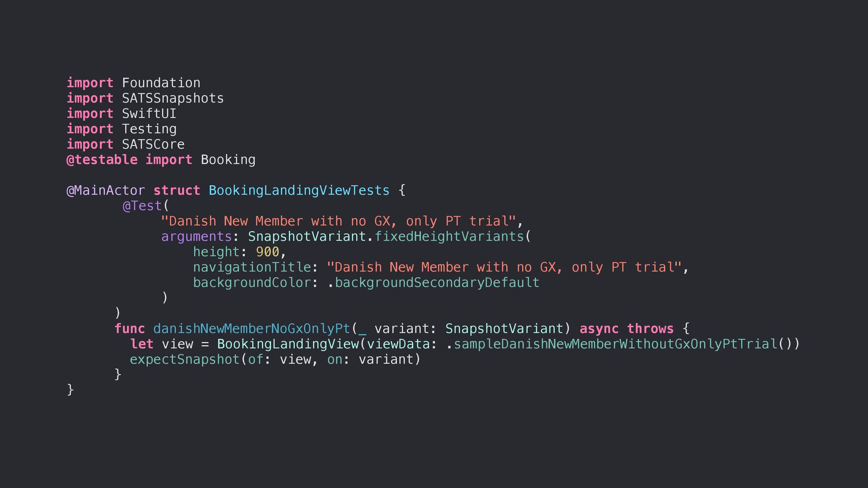Click the @testable attribute keyword
This screenshot has height=488, width=868.
pos(102,160)
